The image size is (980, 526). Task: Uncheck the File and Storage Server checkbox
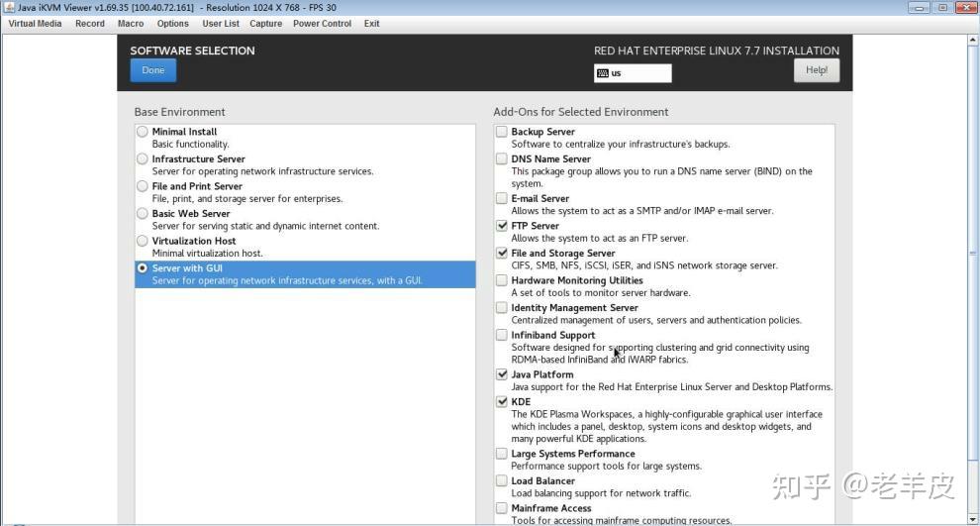click(501, 254)
